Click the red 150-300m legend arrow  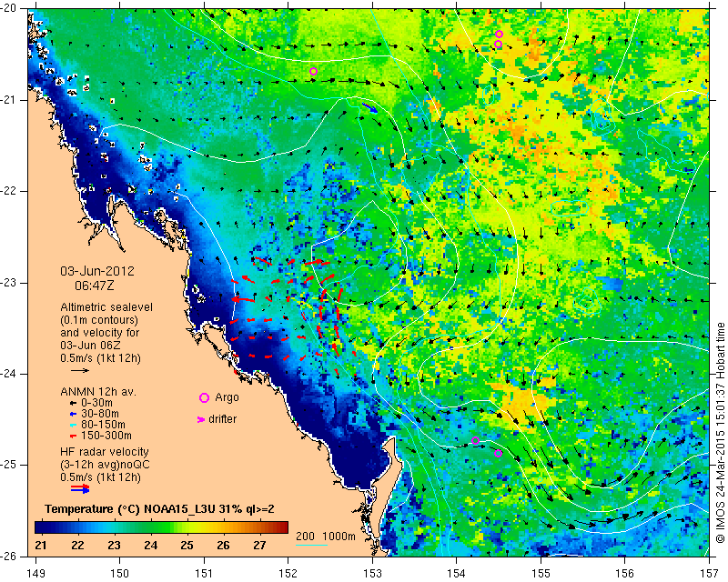click(73, 436)
